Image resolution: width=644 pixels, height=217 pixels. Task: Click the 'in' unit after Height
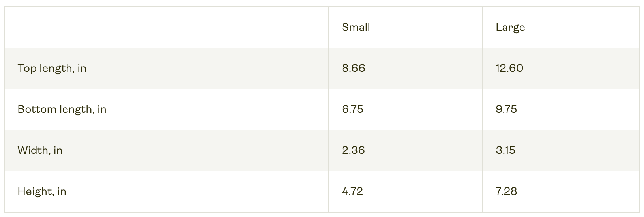pyautogui.click(x=62, y=191)
